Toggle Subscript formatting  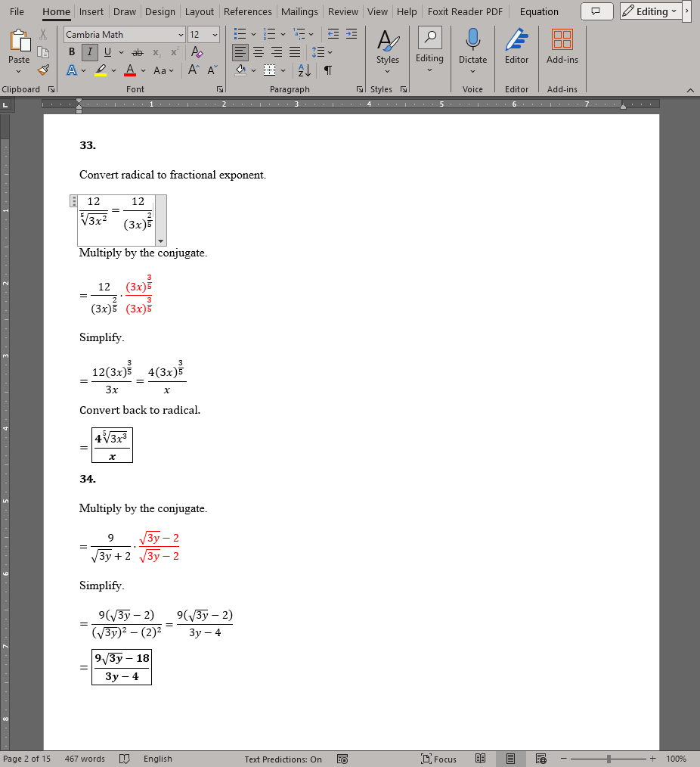pyautogui.click(x=156, y=52)
